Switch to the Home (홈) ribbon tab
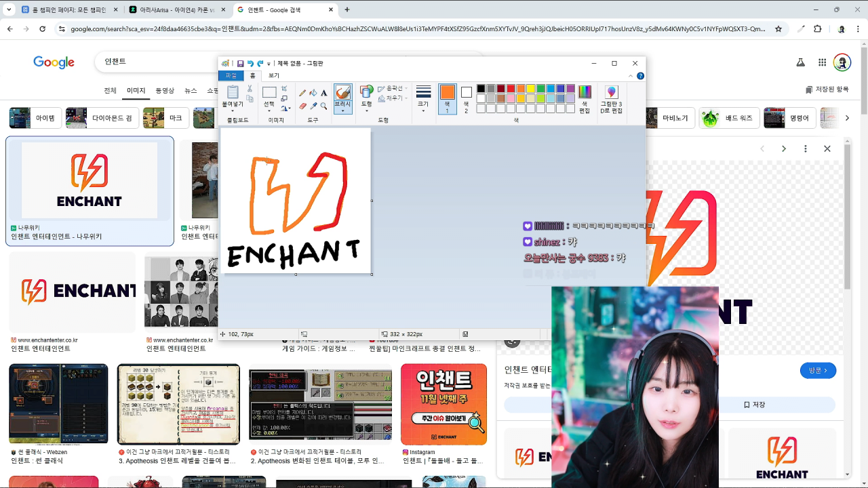Image resolution: width=868 pixels, height=488 pixels. [253, 76]
